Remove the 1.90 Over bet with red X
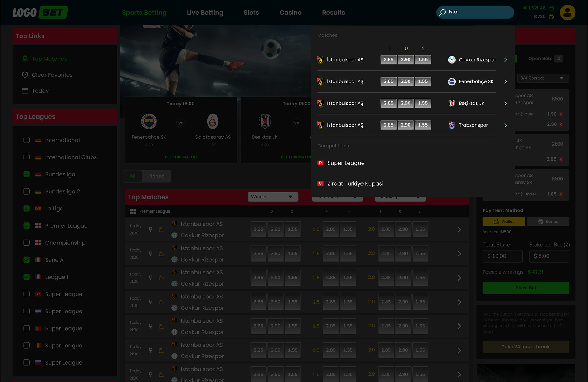This screenshot has width=588, height=382. point(561,114)
